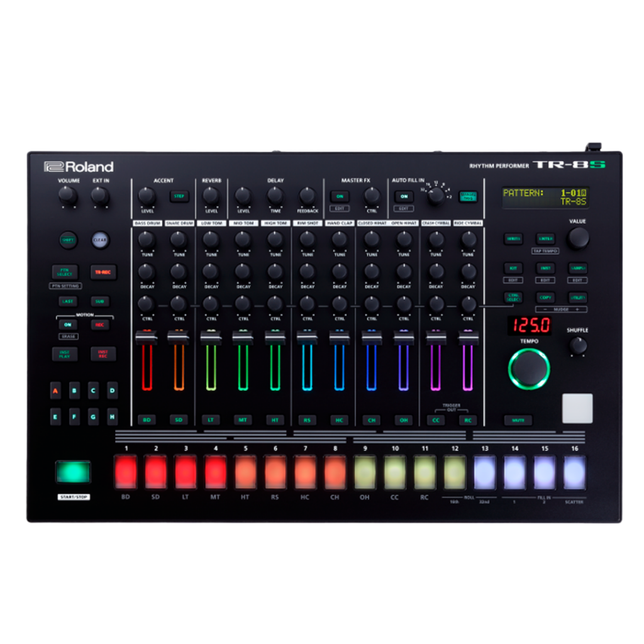The width and height of the screenshot is (644, 644).
Task: Click the SNARE DRUM DECAY knob
Action: tap(179, 272)
